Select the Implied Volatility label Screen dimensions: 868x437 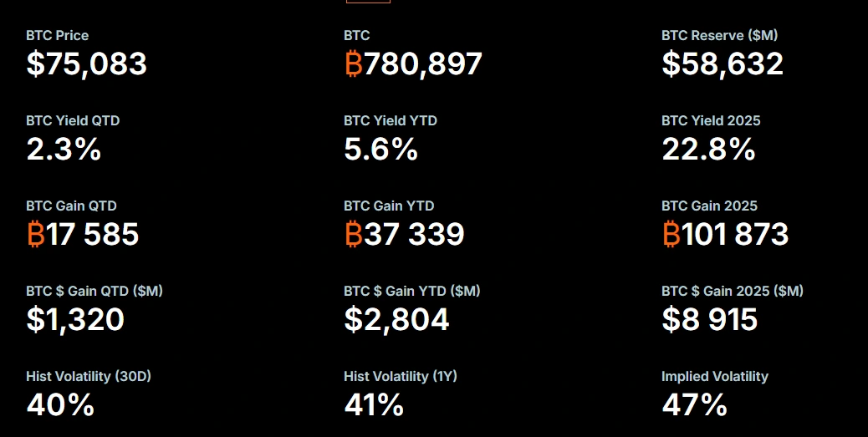coord(714,377)
